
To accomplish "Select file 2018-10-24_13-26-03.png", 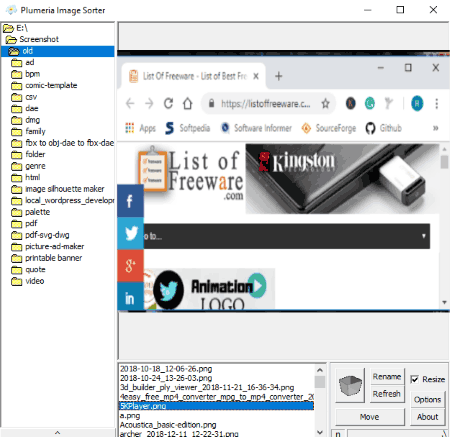I will coord(166,378).
